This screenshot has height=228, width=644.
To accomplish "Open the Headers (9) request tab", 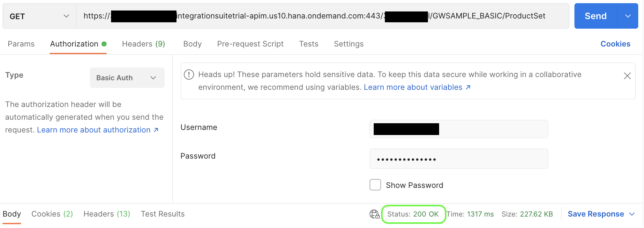I will [143, 44].
